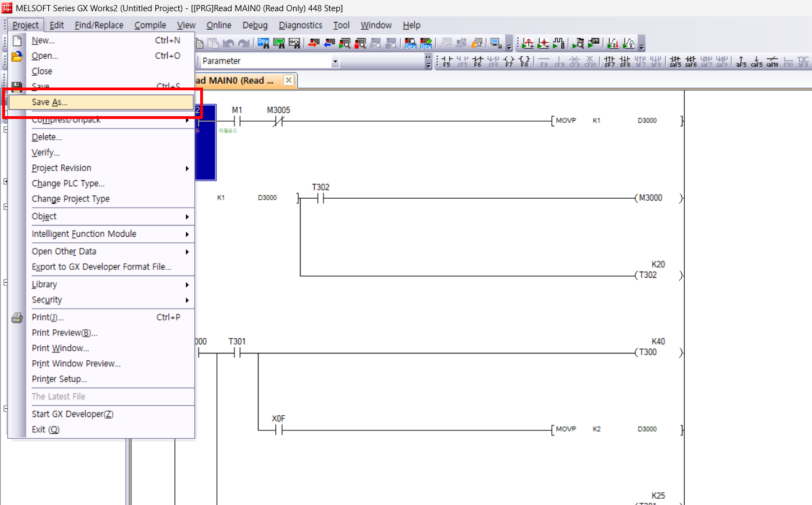Screen dimensions: 812x505
Task: Expand the Open Other Data submenu
Action: point(187,251)
